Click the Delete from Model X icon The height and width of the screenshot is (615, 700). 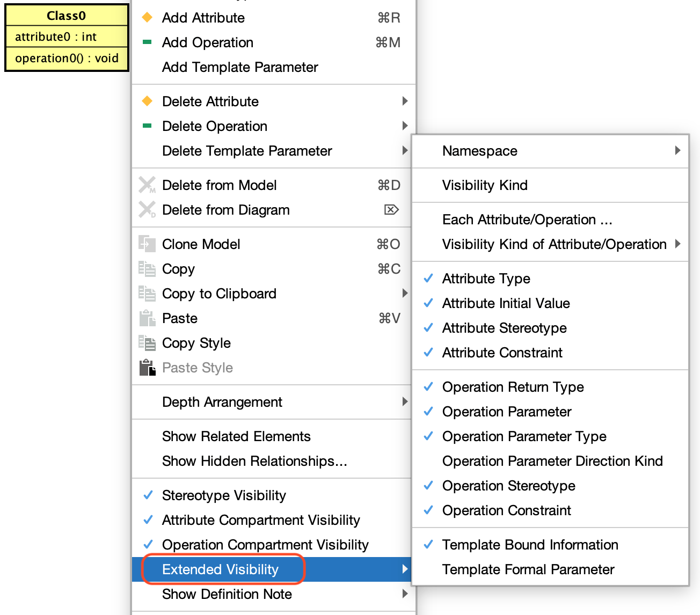pyautogui.click(x=147, y=185)
